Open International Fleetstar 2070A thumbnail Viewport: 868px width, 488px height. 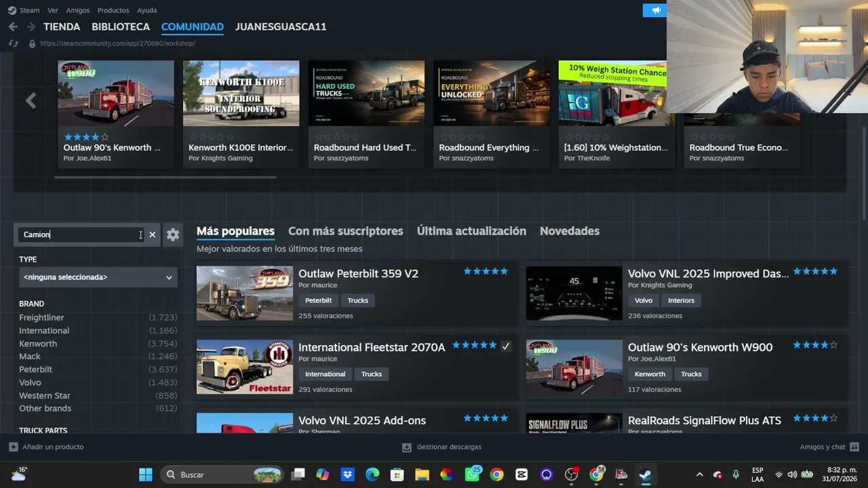coord(245,367)
